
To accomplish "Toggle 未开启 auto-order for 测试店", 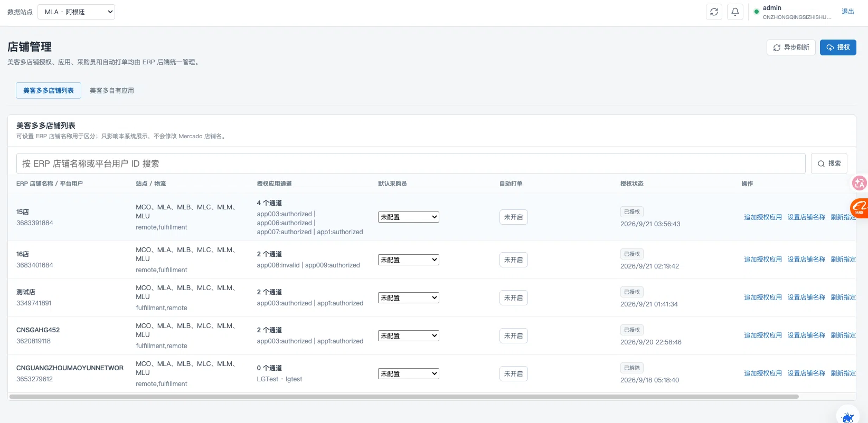I will click(513, 298).
